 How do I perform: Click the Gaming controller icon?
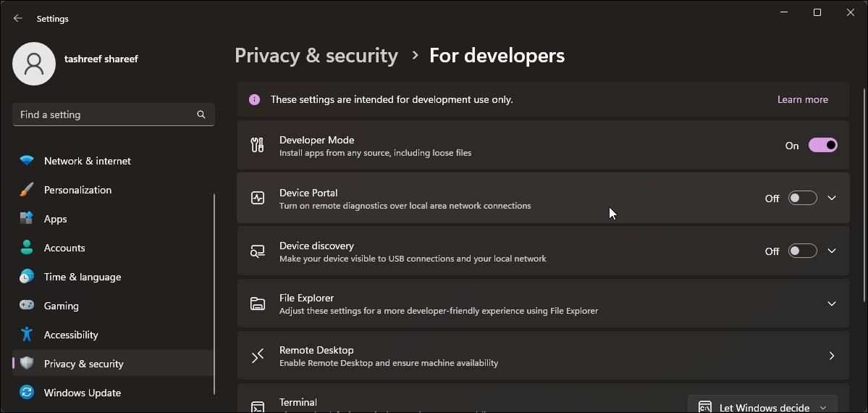(27, 306)
